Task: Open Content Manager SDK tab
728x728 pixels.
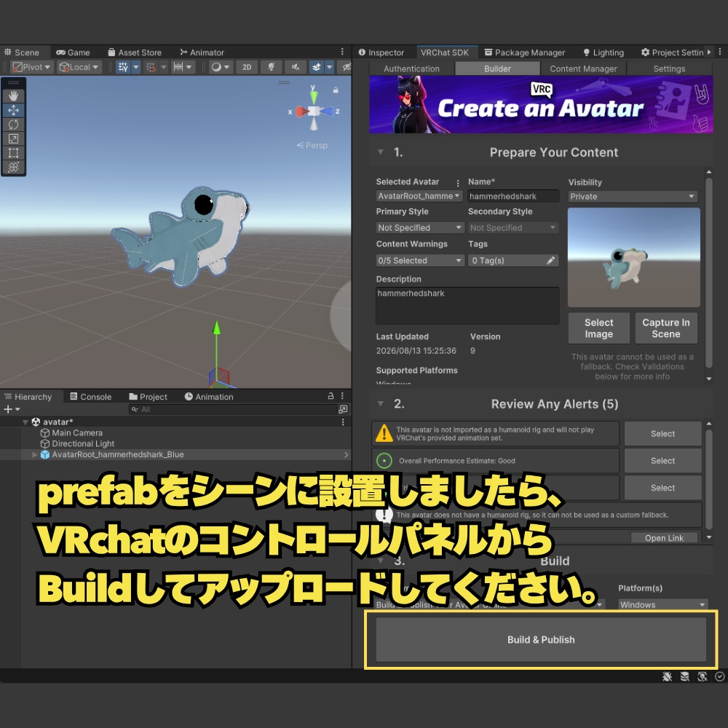Action: coord(583,68)
